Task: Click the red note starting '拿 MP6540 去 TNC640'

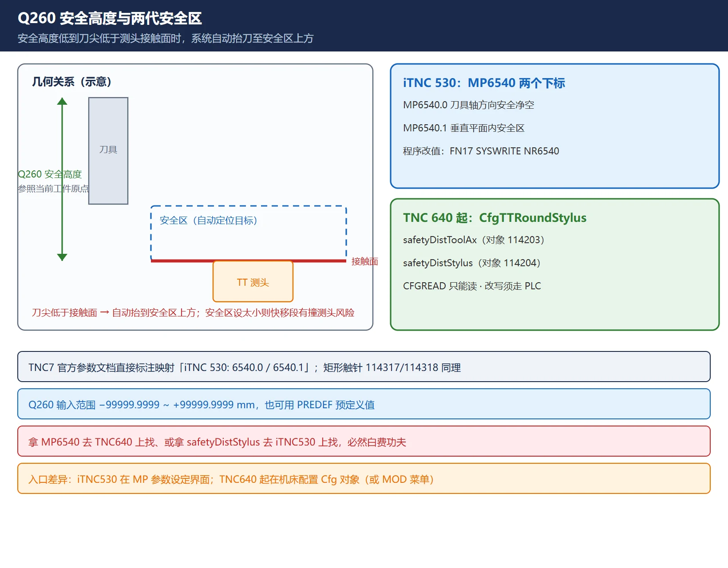Action: tap(364, 441)
